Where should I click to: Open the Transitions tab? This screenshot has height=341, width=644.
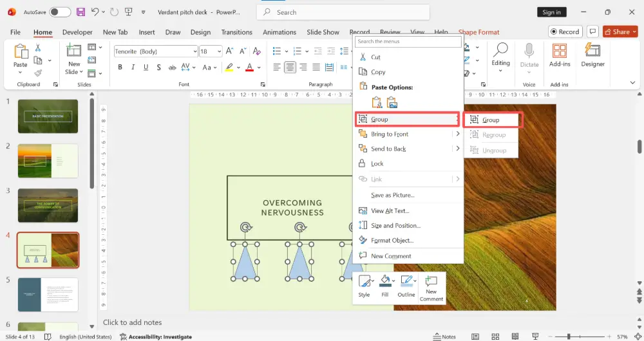click(x=236, y=32)
